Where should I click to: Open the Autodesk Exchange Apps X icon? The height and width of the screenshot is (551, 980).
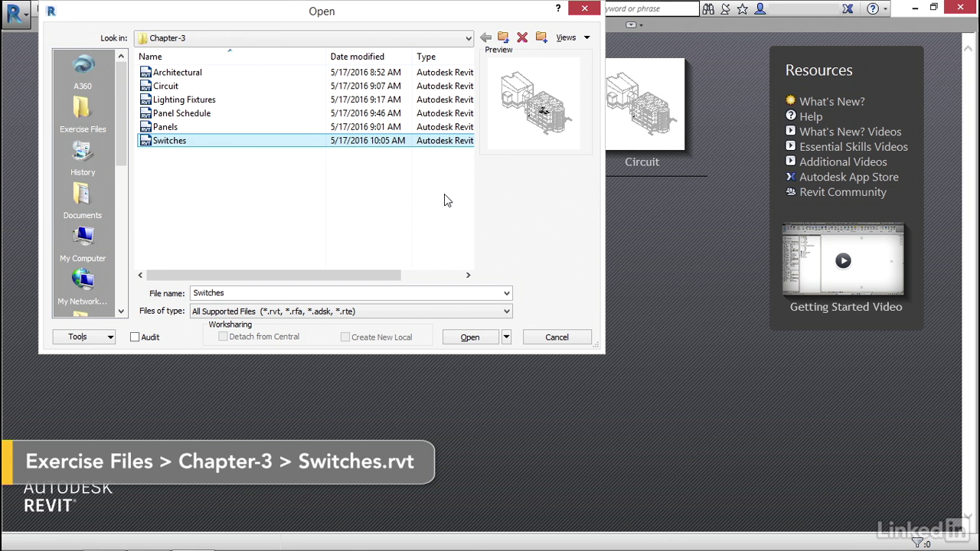point(848,9)
